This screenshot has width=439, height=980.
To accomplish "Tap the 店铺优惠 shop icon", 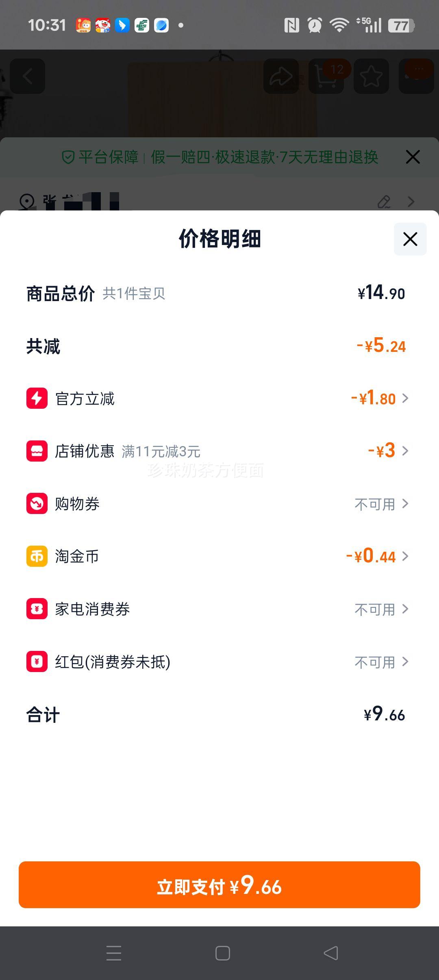I will 37,451.
